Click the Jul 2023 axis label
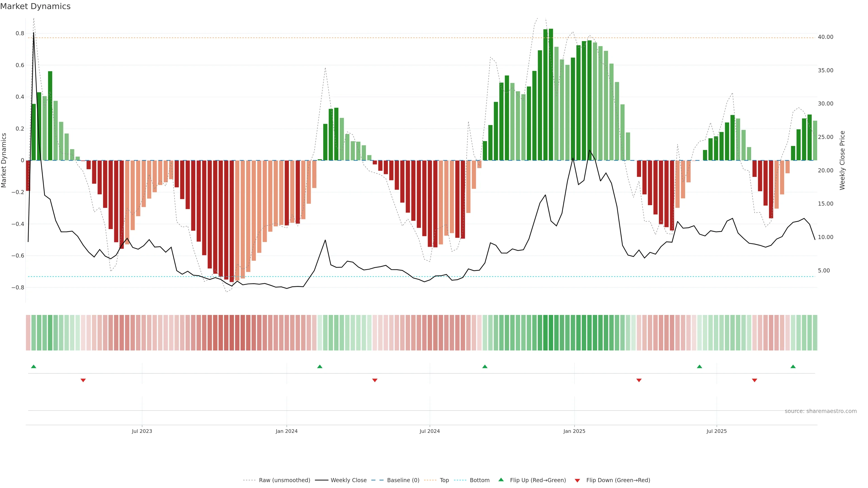Image resolution: width=868 pixels, height=488 pixels. 142,431
